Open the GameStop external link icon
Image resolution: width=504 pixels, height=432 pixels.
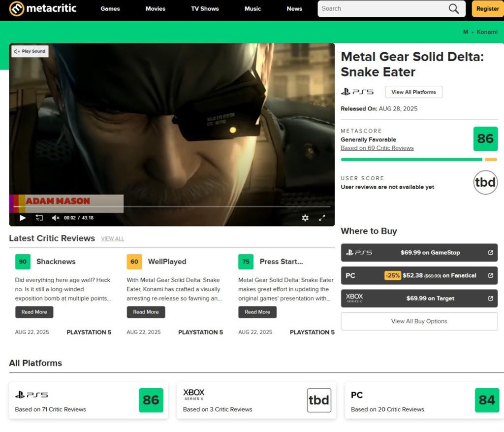[490, 253]
